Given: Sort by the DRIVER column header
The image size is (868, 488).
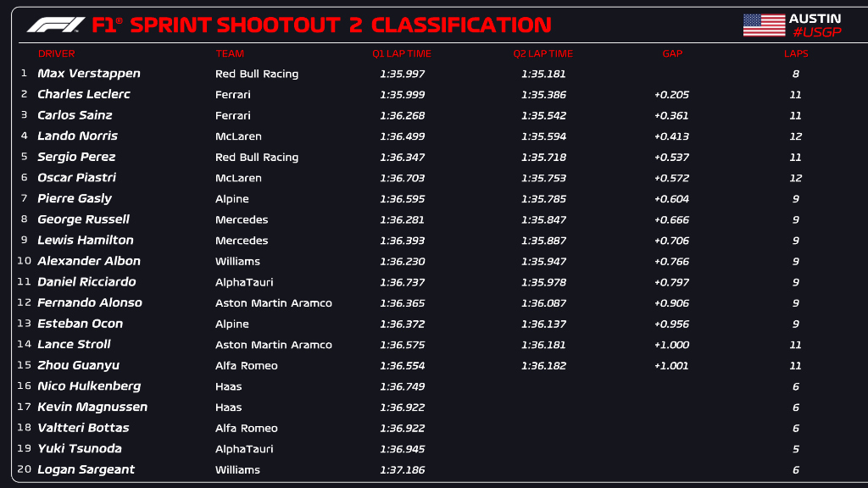Looking at the screenshot, I should point(56,53).
